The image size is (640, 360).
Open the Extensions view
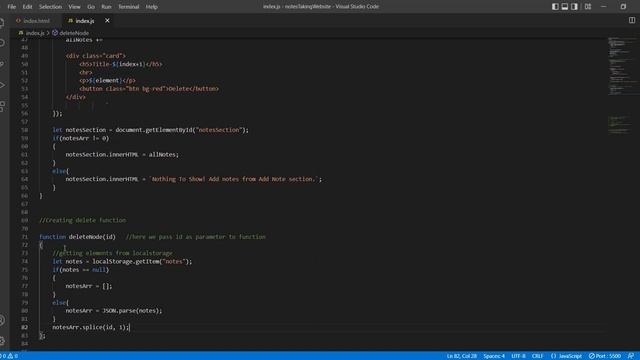(2, 106)
